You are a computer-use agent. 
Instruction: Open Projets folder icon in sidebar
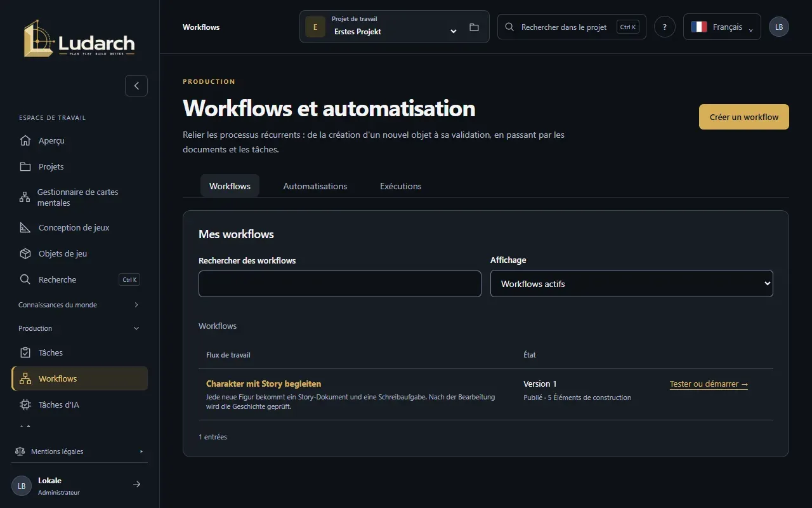(x=25, y=166)
